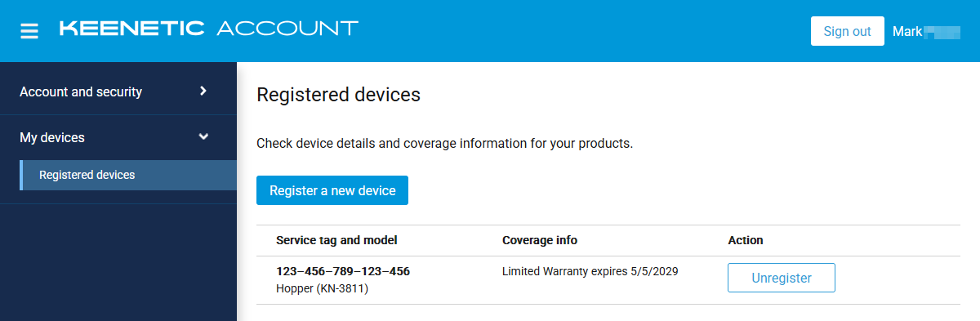980x321 pixels.
Task: Click the Registered devices page heading
Action: (339, 95)
